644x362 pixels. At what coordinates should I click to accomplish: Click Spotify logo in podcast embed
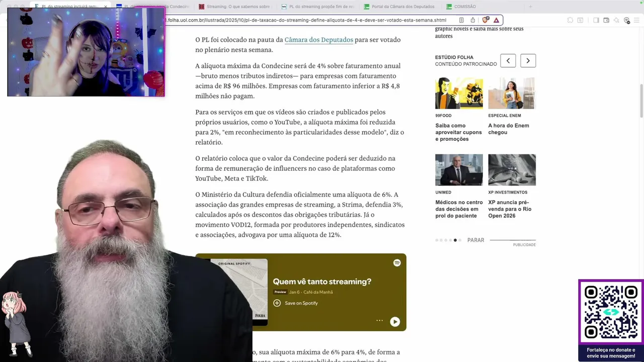pyautogui.click(x=397, y=263)
